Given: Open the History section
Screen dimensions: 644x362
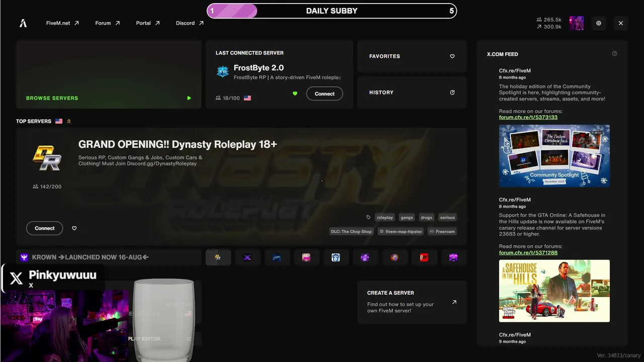Looking at the screenshot, I should [412, 93].
